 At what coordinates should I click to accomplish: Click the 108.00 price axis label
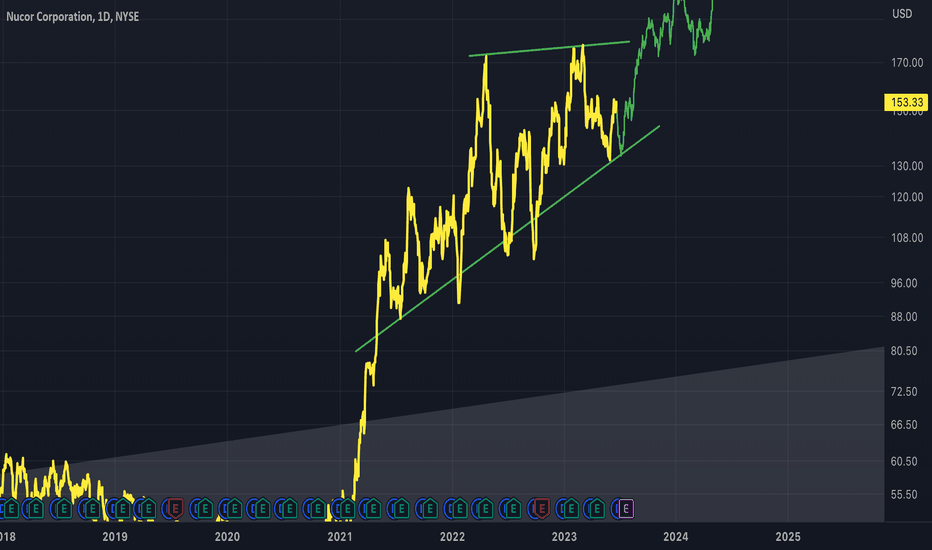pyautogui.click(x=907, y=238)
